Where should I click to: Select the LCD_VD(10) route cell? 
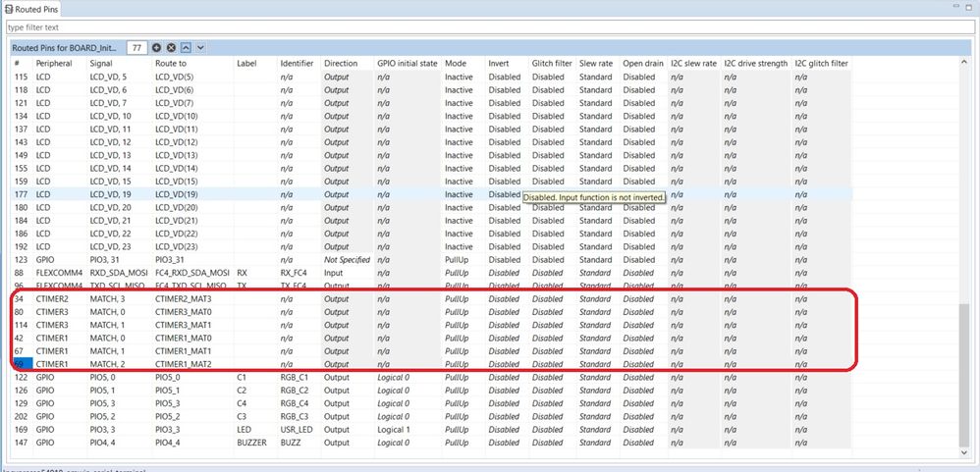point(177,116)
